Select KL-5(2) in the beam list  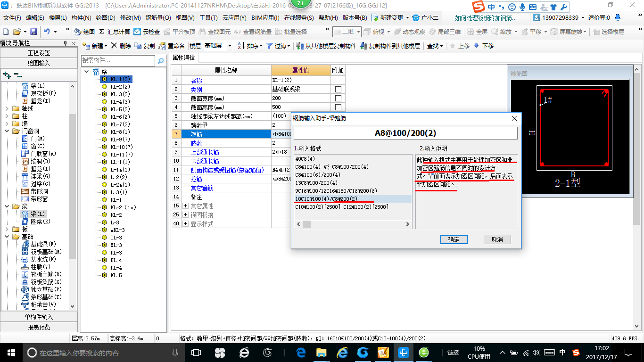point(120,109)
